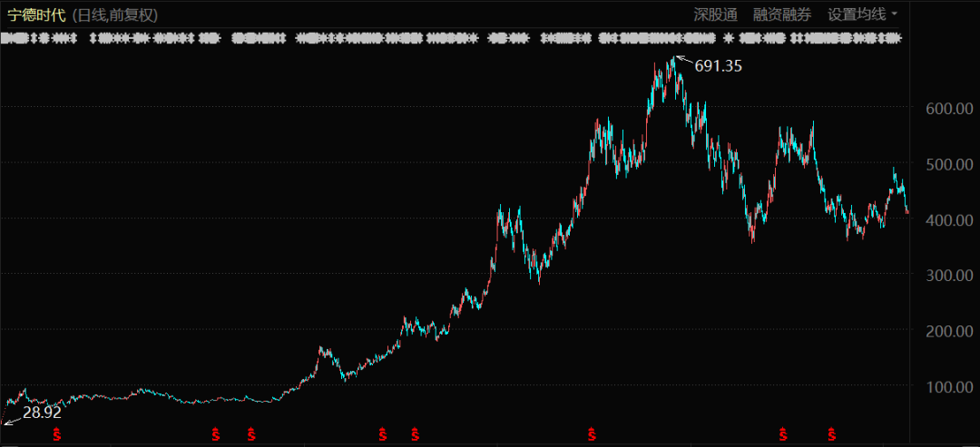Open the 融资融券 link
The width and height of the screenshot is (980, 447).
click(782, 15)
